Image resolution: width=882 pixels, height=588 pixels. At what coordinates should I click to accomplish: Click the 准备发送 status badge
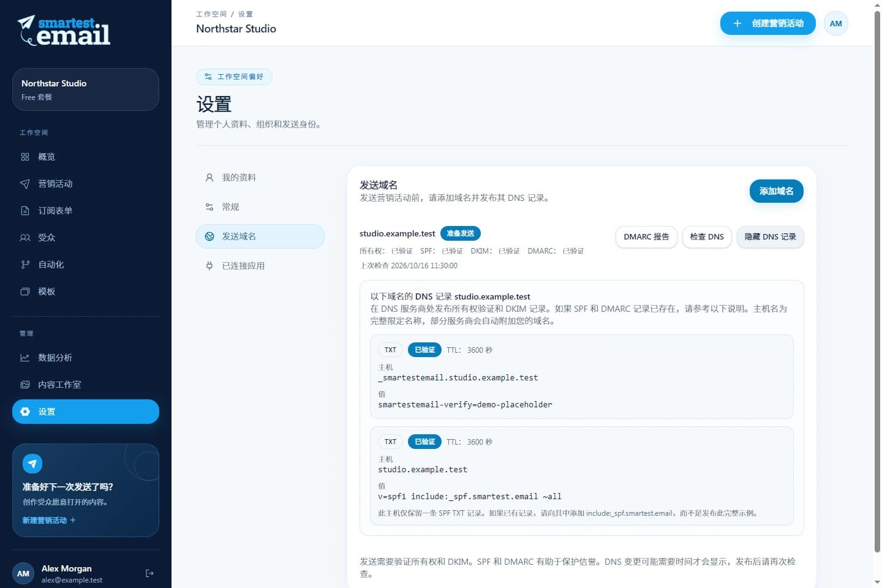point(461,233)
